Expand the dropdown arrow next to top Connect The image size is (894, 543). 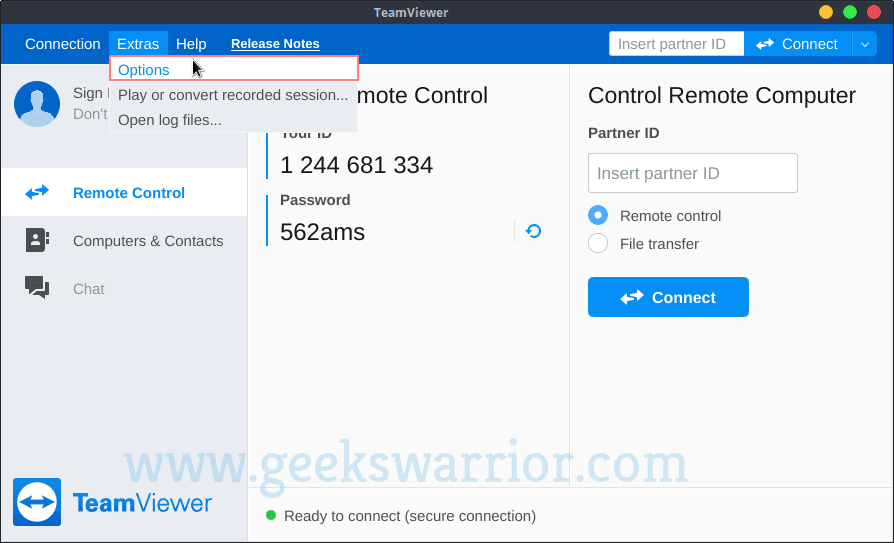coord(865,44)
